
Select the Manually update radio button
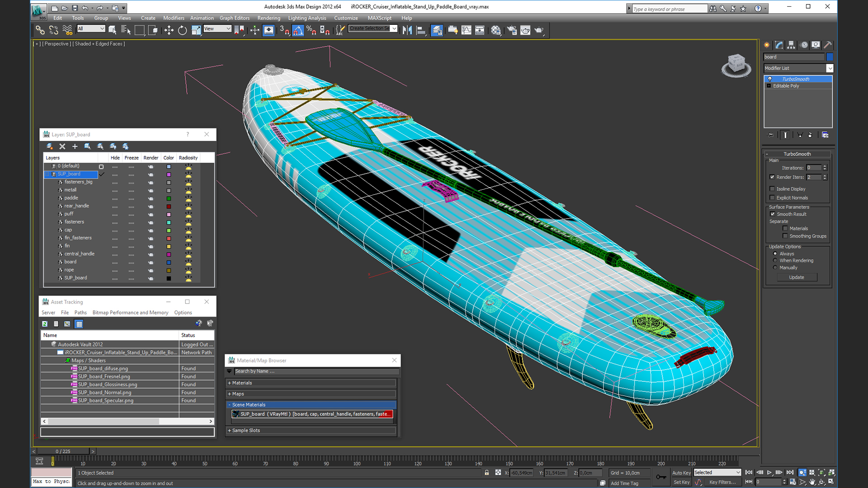(x=775, y=267)
